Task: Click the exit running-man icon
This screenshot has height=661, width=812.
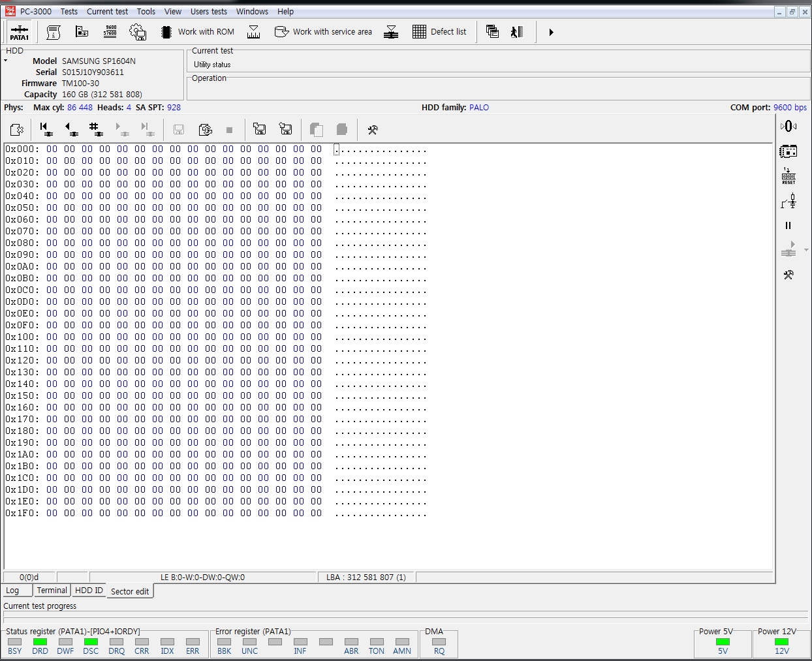Action: coord(517,31)
